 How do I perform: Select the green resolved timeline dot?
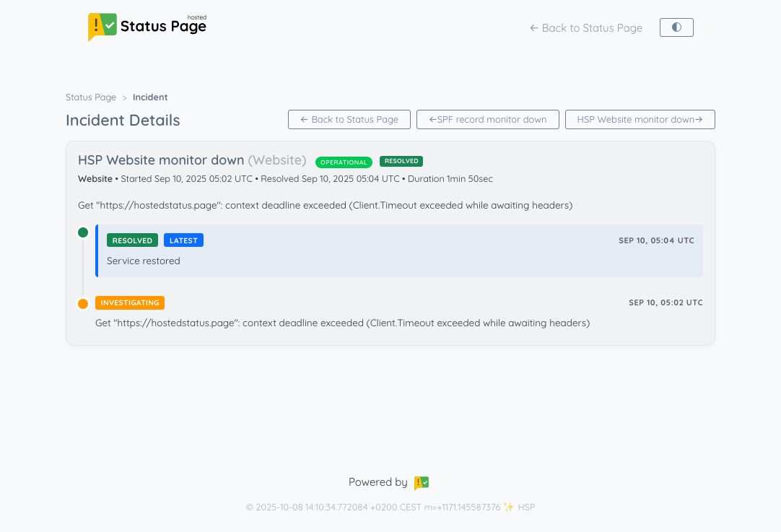coord(83,232)
